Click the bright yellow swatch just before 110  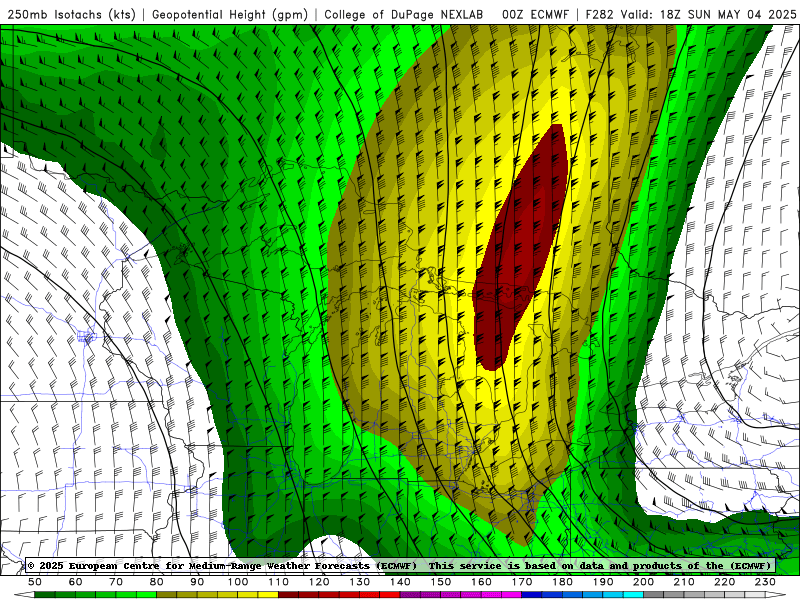point(268,595)
